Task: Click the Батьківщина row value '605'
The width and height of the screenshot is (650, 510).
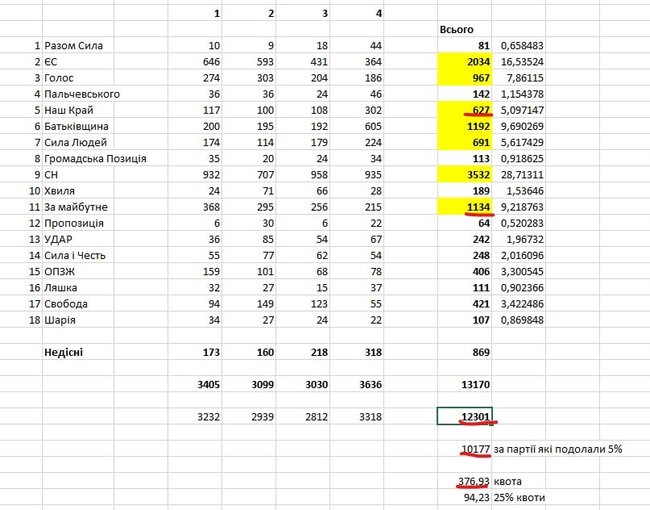Action: [x=373, y=126]
